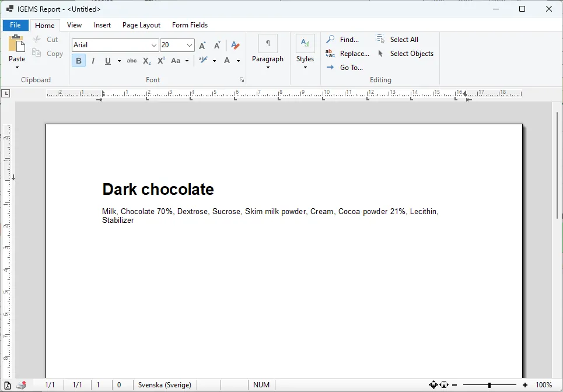Viewport: 563px width, 392px height.
Task: Click the zoom slider handle
Action: (489, 385)
